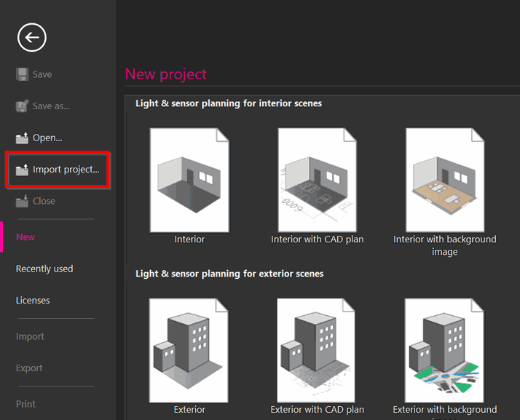Open the Recently used list
Screen dimensions: 520x420
click(44, 269)
